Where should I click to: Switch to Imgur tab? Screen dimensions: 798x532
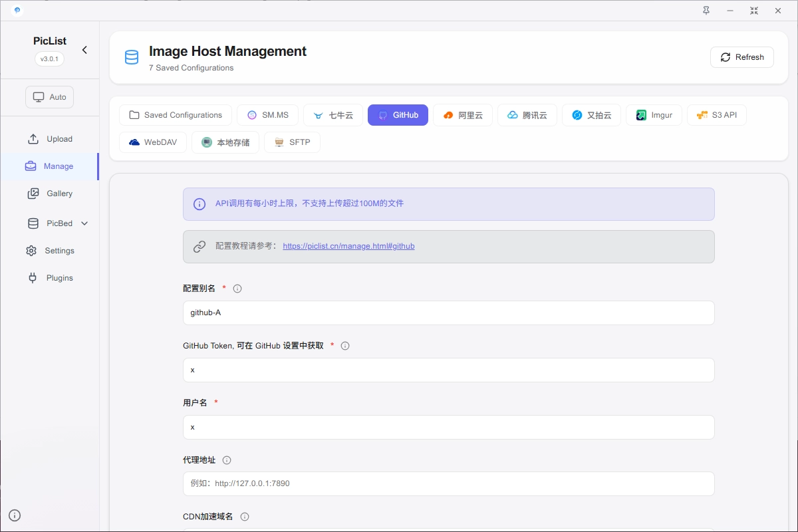tap(654, 115)
